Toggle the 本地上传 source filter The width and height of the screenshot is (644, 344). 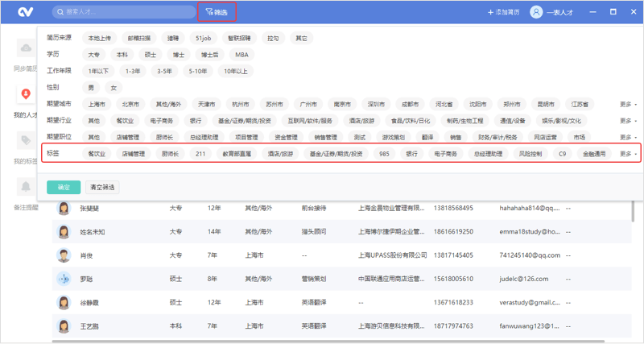(x=99, y=38)
